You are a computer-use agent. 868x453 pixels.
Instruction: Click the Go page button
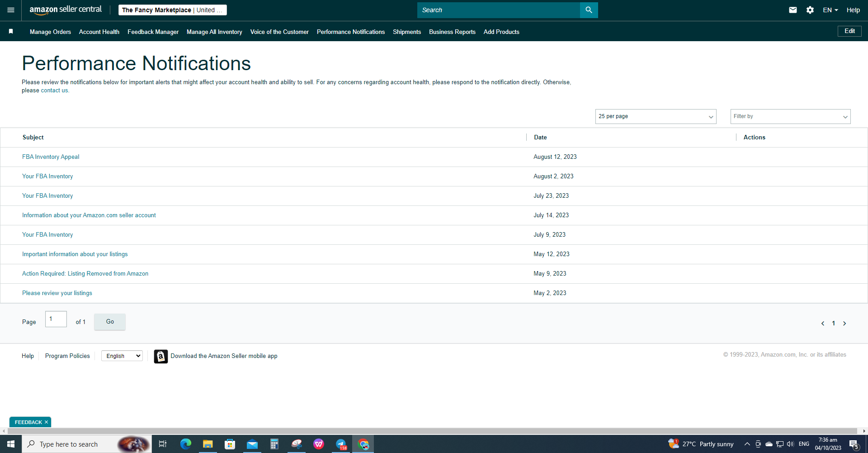coord(110,322)
